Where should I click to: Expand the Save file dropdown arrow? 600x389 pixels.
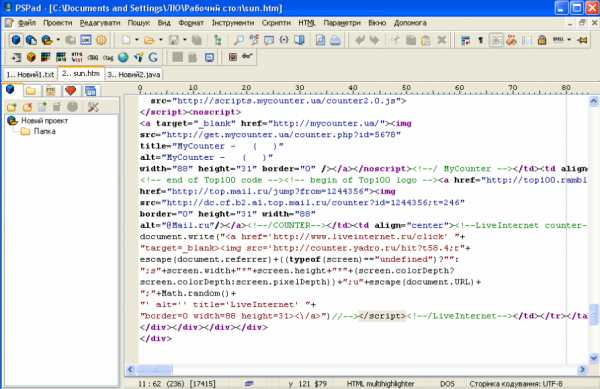point(184,40)
